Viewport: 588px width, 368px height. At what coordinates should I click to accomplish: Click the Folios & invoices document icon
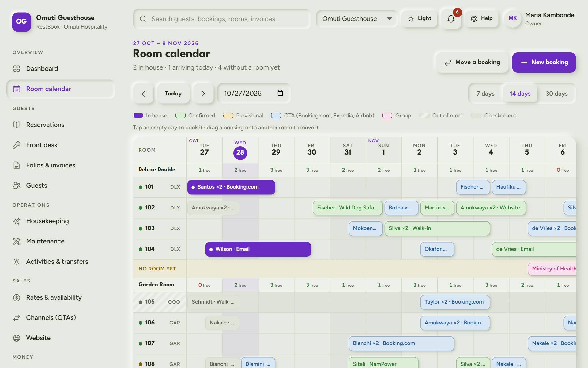point(17,165)
